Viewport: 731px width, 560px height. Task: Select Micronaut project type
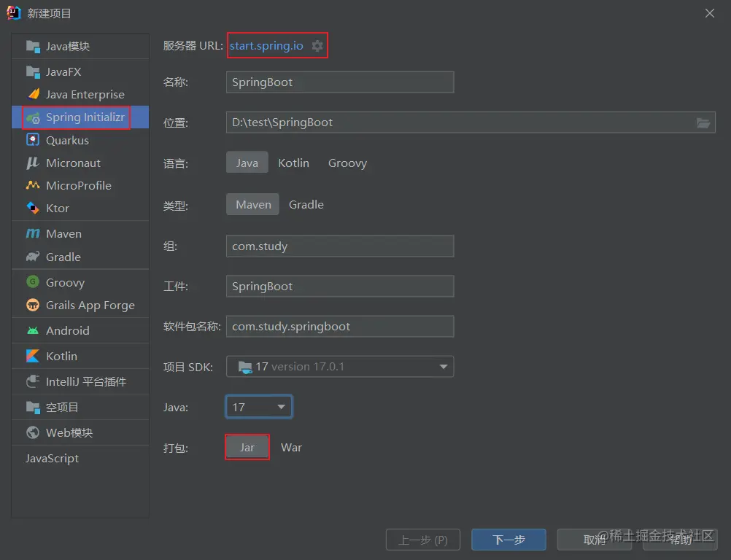tap(80, 163)
